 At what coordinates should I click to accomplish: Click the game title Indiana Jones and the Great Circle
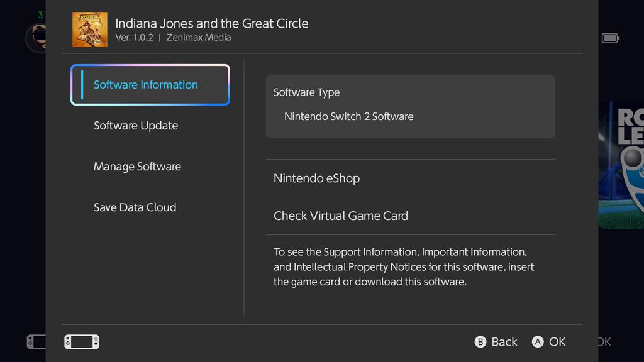211,23
